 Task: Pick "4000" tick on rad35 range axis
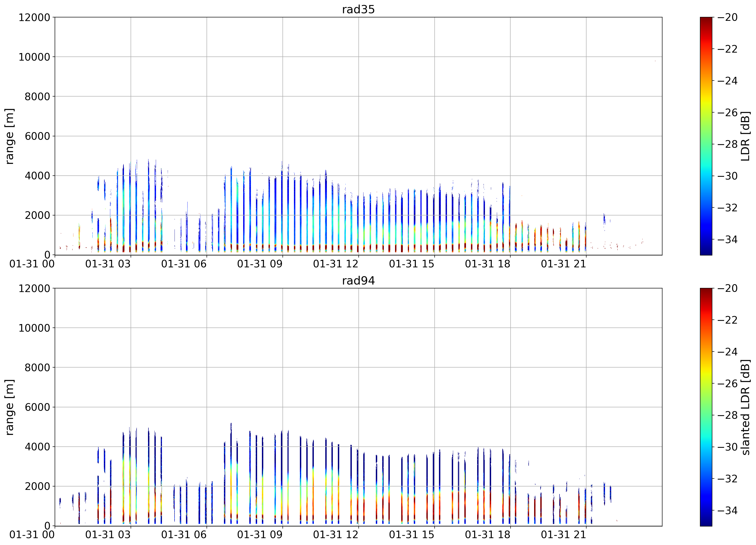tap(37, 176)
